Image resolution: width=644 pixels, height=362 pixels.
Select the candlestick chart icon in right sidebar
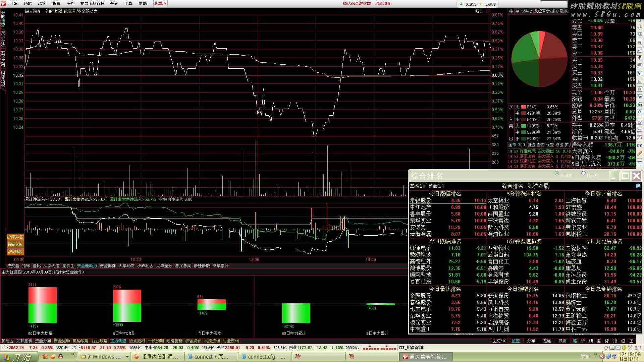639,58
